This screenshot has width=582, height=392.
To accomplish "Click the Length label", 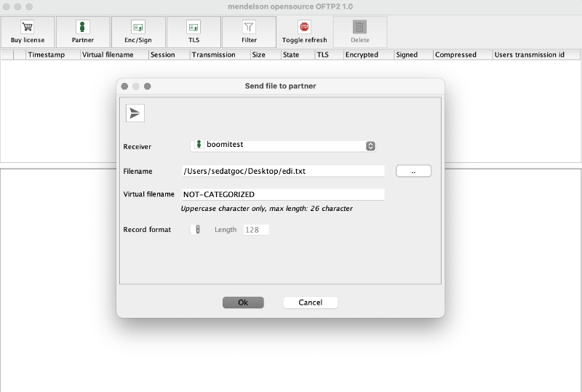I will (226, 230).
